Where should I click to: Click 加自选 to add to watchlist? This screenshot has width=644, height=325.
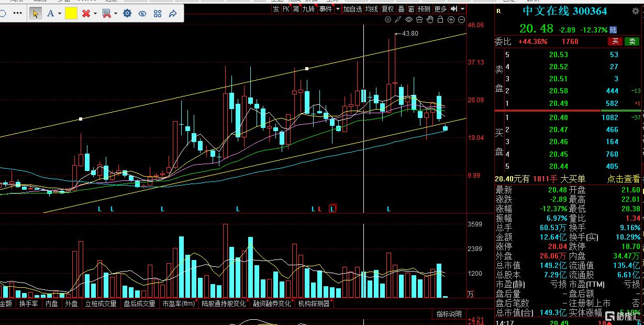(x=353, y=9)
